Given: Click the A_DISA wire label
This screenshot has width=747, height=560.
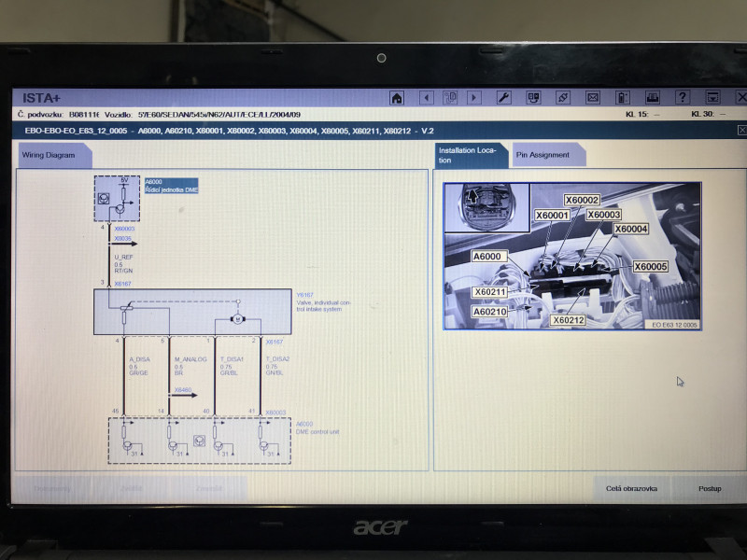Looking at the screenshot, I should 139,359.
